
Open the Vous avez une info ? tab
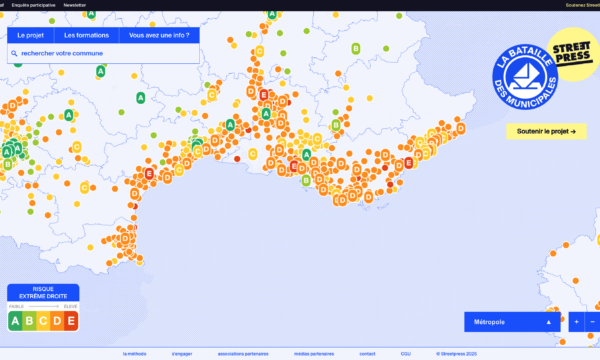159,35
